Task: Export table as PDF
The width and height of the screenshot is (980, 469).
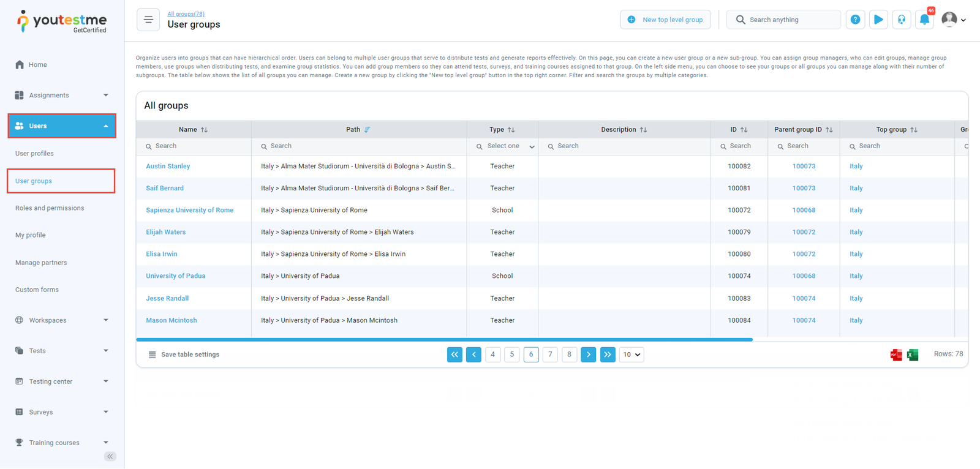Action: [x=895, y=355]
